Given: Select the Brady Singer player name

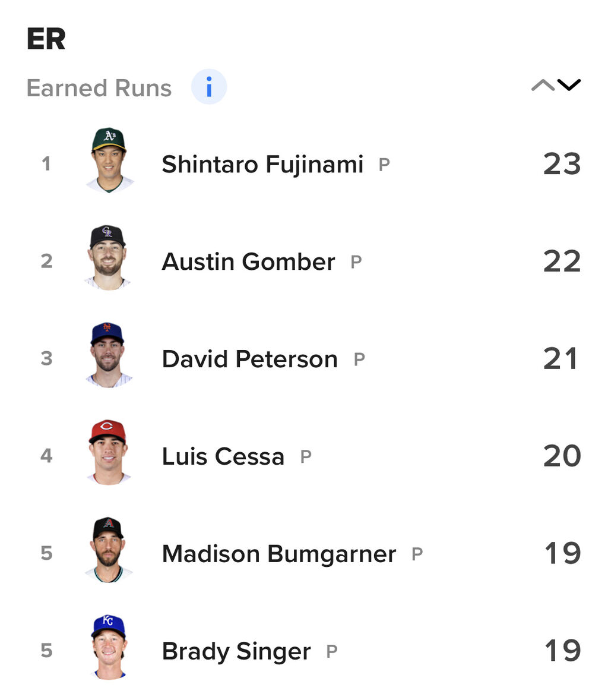Looking at the screenshot, I should click(236, 651).
